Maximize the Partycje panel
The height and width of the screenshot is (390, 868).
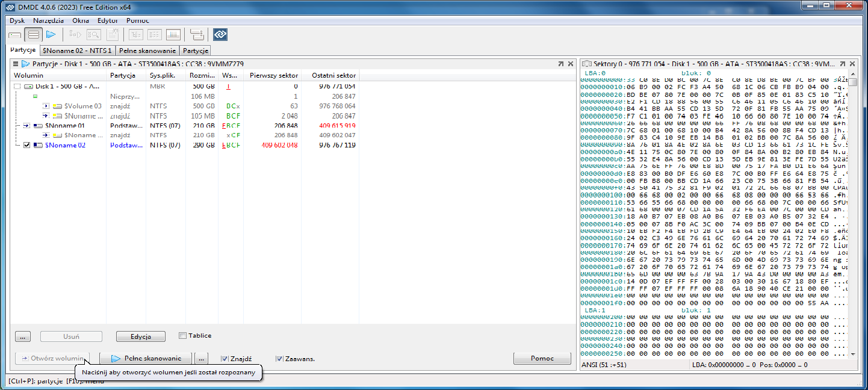[560, 63]
